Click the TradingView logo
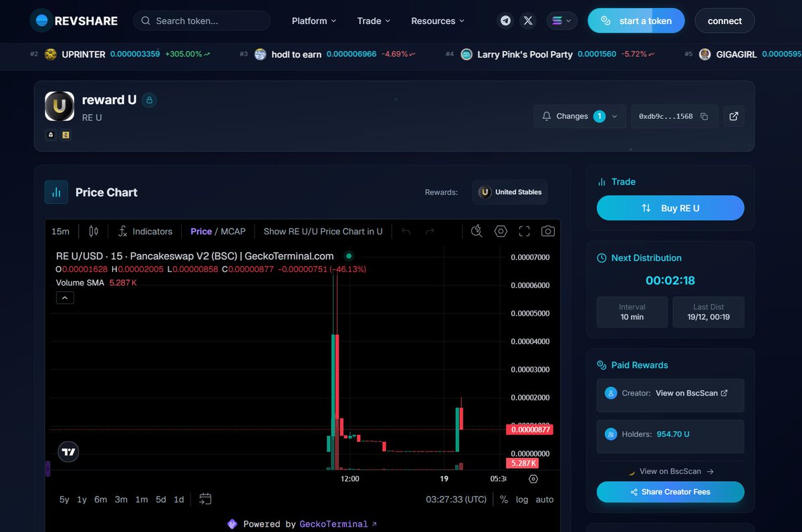Viewport: 802px width, 532px height. point(68,452)
